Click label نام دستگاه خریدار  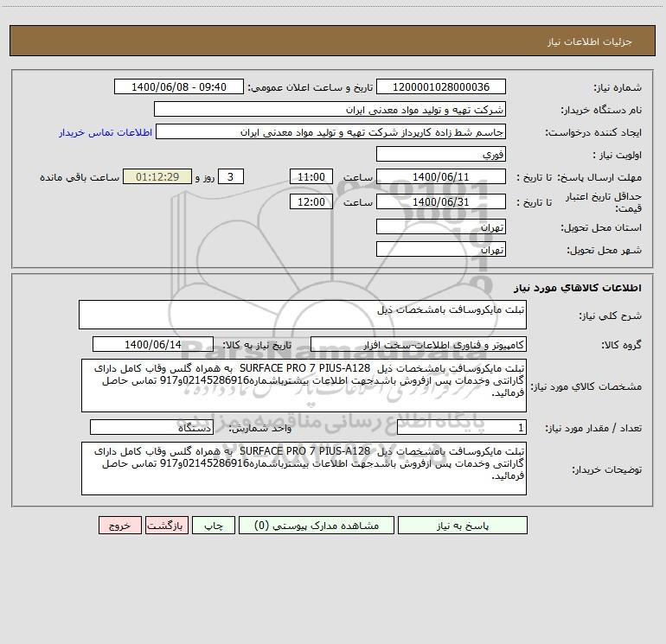tap(601, 110)
